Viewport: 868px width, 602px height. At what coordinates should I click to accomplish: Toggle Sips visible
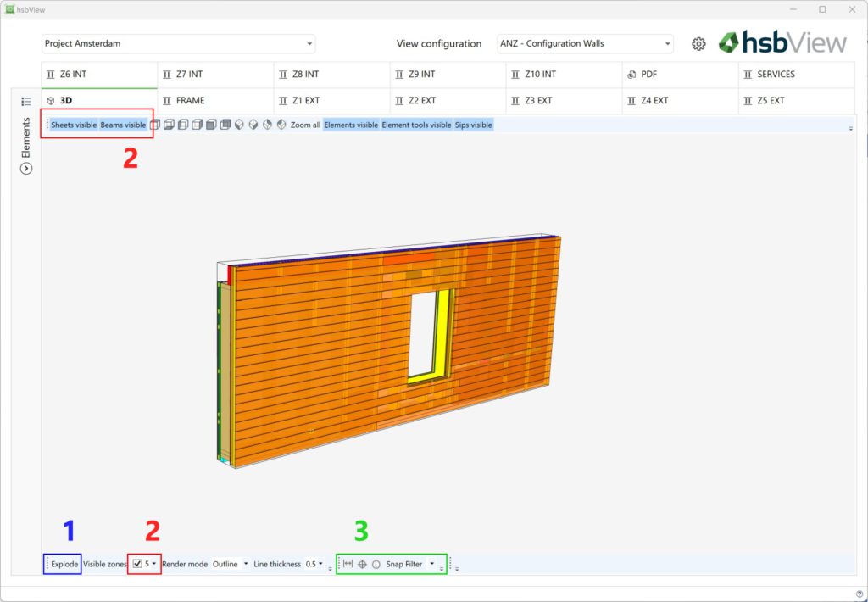[473, 125]
